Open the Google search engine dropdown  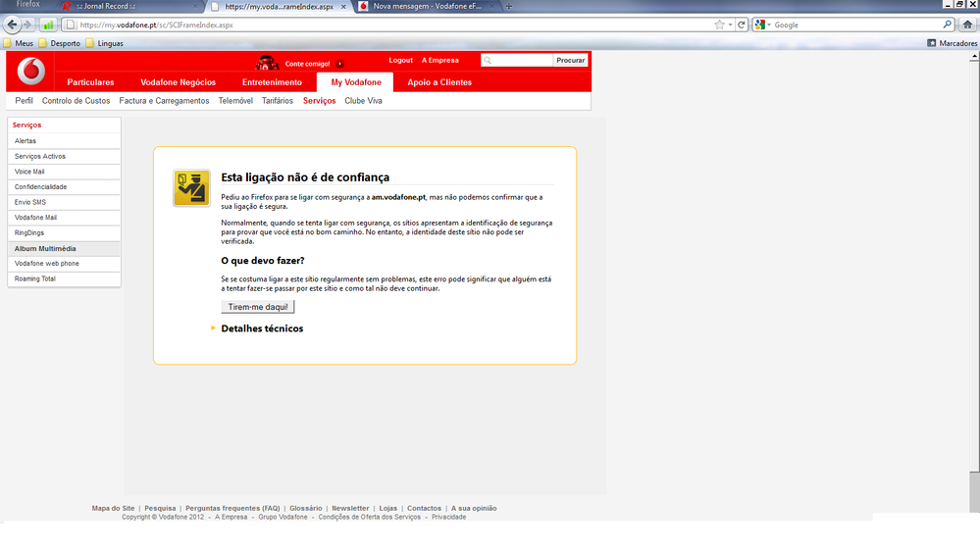point(762,25)
